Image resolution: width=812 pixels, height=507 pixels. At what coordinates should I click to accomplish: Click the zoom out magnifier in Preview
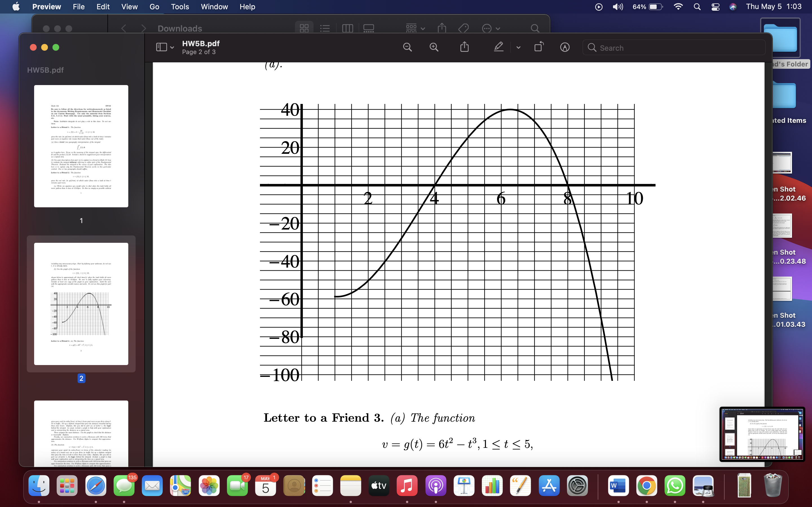[407, 47]
